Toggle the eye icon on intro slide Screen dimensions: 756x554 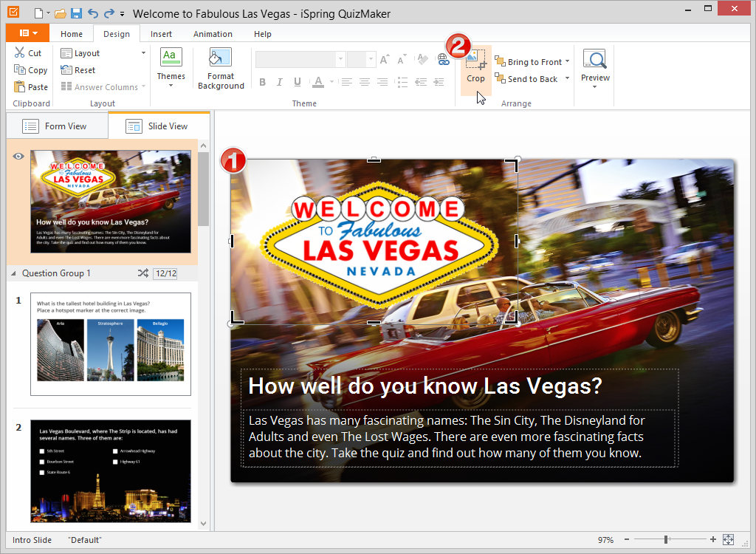[x=18, y=156]
